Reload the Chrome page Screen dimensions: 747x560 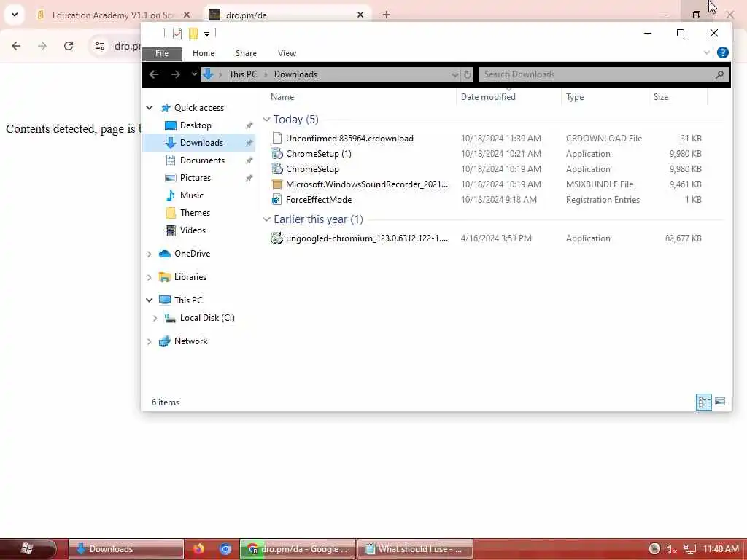69,46
